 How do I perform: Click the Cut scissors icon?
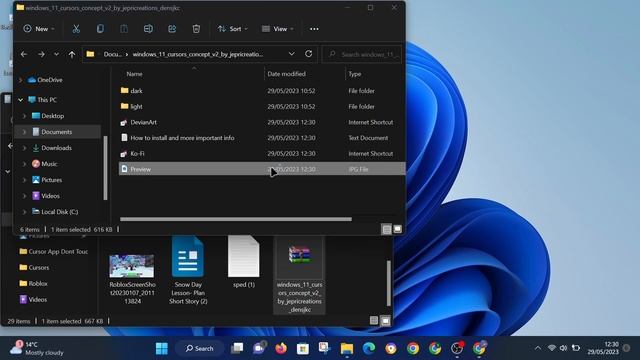pos(76,29)
